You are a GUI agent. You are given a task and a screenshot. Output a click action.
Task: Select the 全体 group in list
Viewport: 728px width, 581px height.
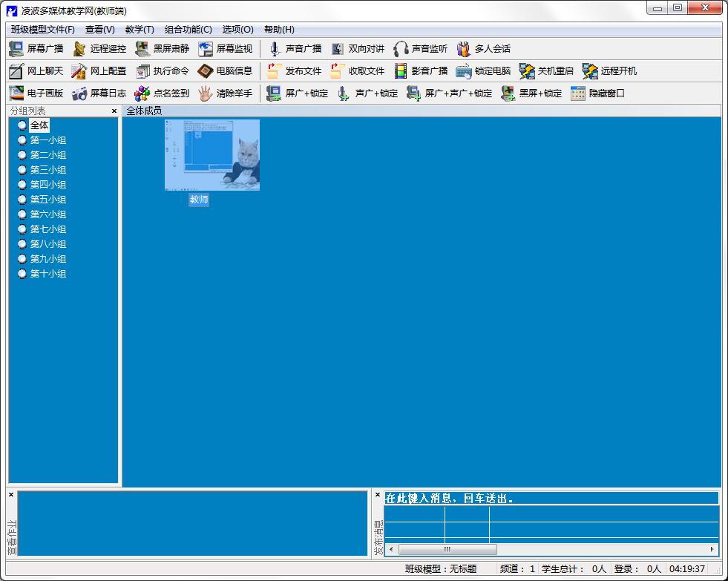pos(39,125)
